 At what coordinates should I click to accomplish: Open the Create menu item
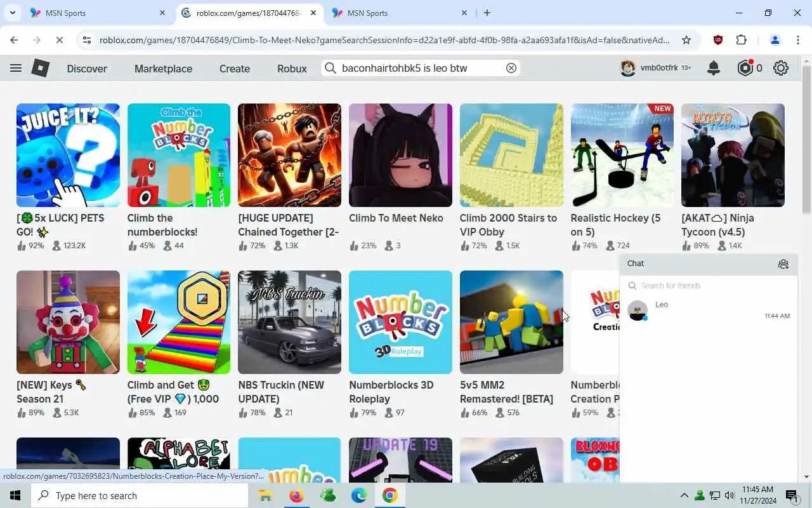[x=235, y=69]
